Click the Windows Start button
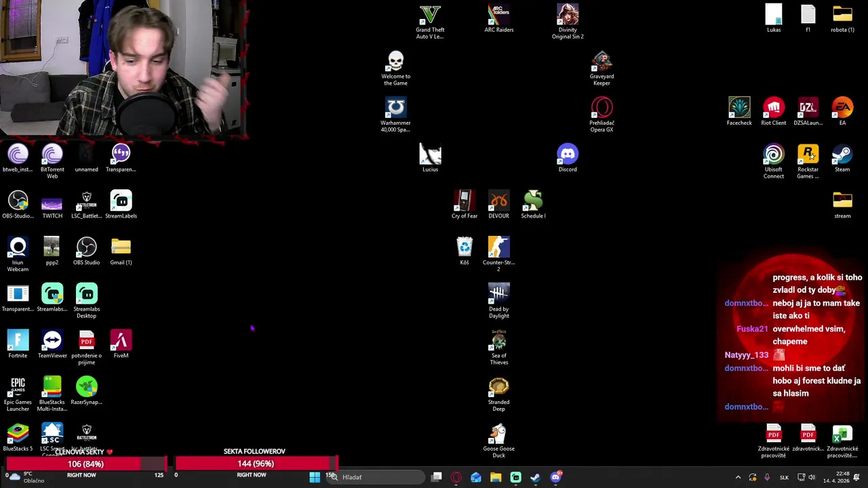 click(x=315, y=477)
